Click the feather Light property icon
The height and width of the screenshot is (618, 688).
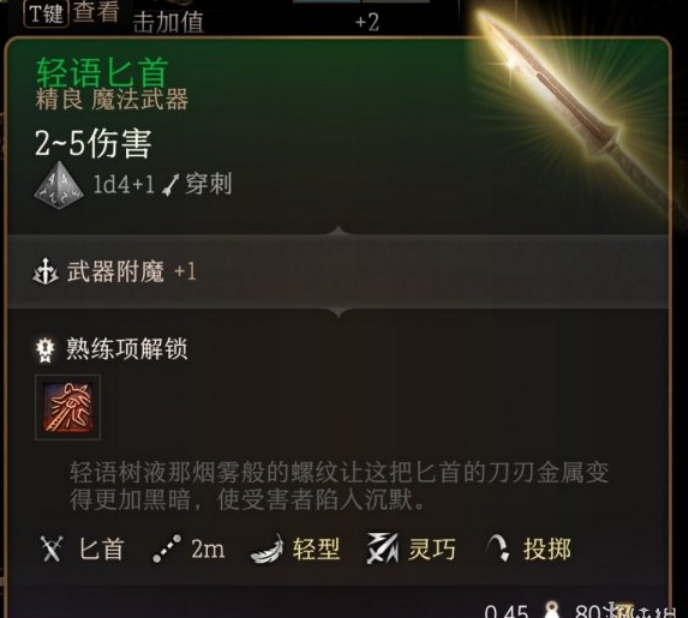pyautogui.click(x=267, y=549)
